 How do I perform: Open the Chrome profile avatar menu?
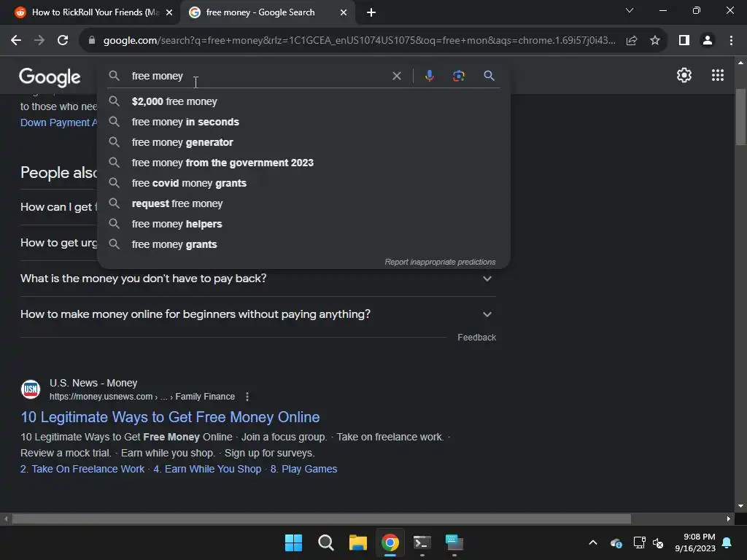(x=708, y=41)
